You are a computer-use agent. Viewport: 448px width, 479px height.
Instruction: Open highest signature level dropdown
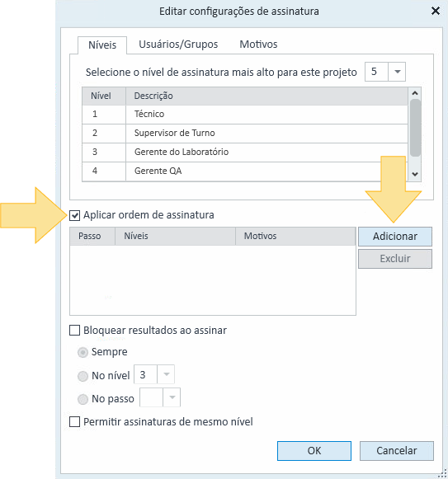click(397, 72)
